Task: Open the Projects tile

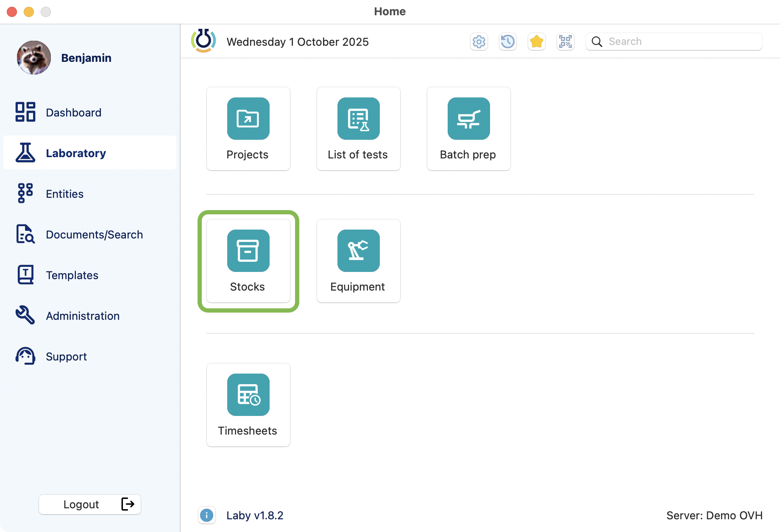Action: pyautogui.click(x=248, y=129)
